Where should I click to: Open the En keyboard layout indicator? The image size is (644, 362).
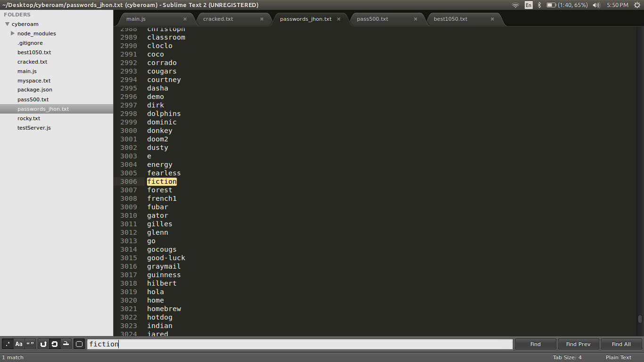tap(528, 5)
